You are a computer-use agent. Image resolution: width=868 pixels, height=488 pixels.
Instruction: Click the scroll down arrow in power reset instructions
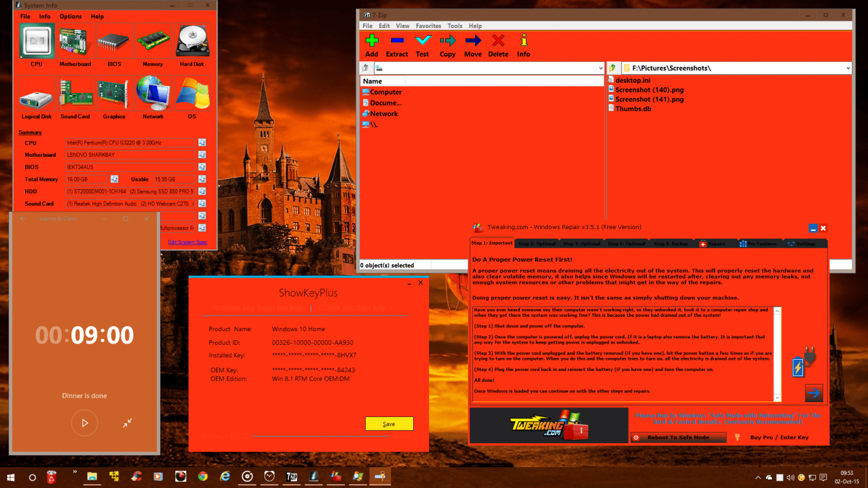(778, 398)
